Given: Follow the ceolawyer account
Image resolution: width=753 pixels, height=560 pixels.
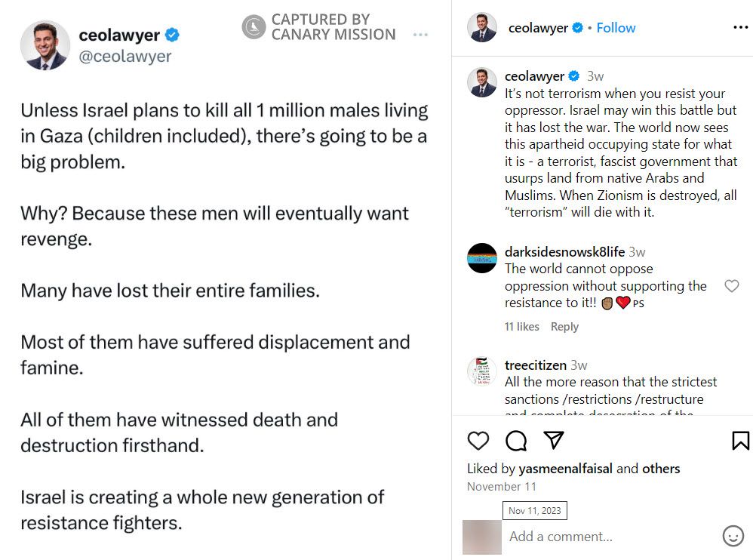Looking at the screenshot, I should pyautogui.click(x=616, y=28).
